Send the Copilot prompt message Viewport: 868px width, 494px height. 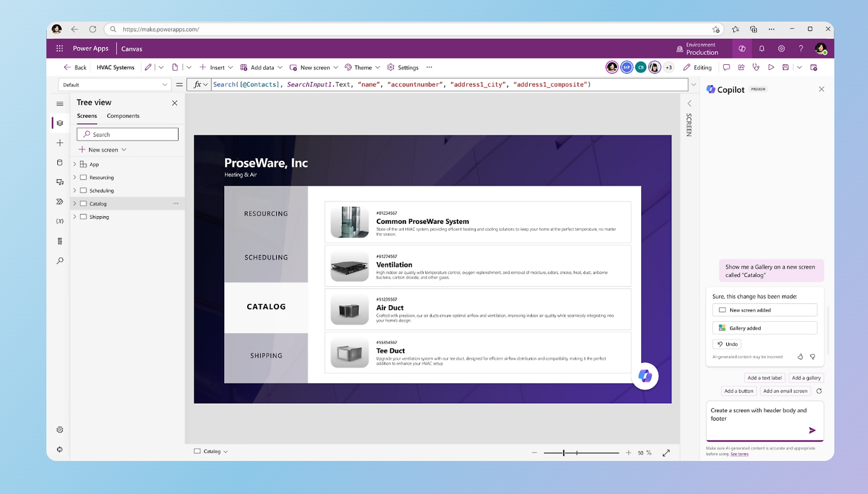812,430
